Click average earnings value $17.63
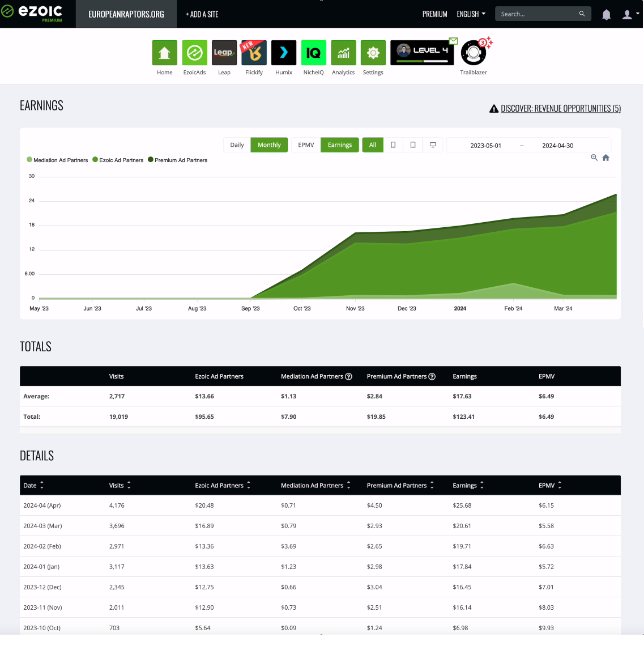644x650 pixels. click(x=462, y=396)
